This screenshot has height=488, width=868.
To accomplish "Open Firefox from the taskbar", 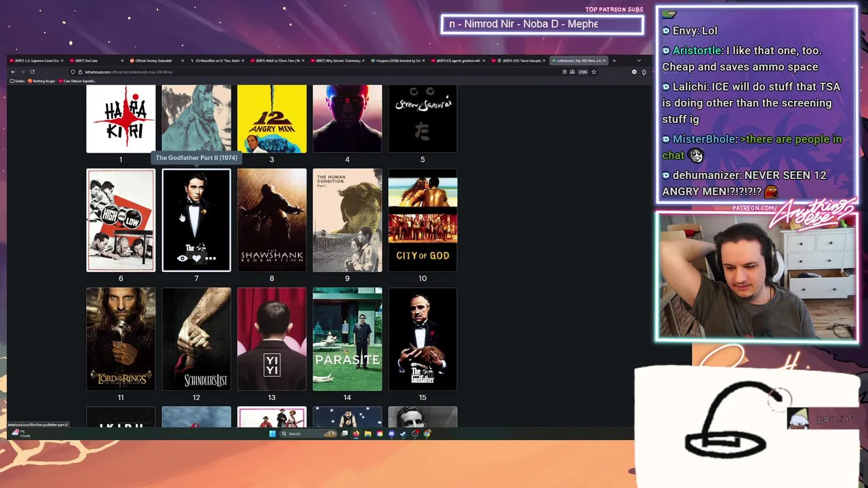I will click(x=356, y=434).
